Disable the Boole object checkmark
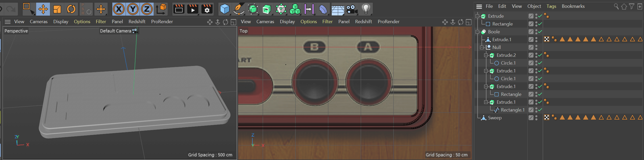 540,32
